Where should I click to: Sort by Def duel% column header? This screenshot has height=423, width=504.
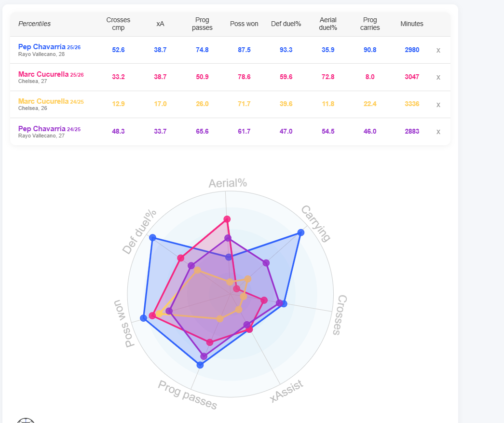(x=286, y=24)
